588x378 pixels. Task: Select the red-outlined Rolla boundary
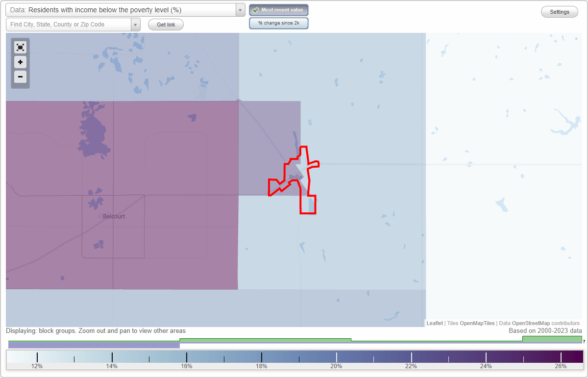tap(294, 176)
